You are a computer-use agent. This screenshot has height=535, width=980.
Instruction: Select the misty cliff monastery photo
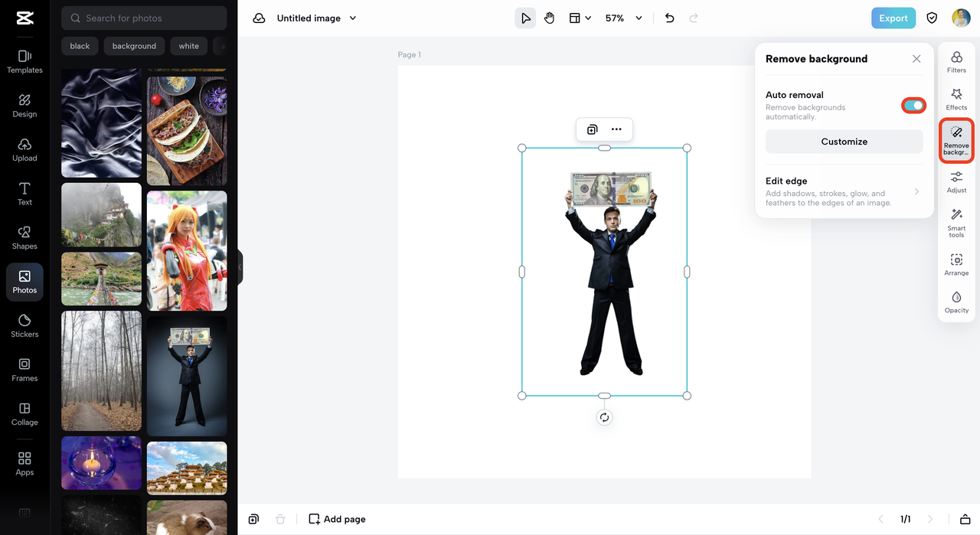[101, 214]
